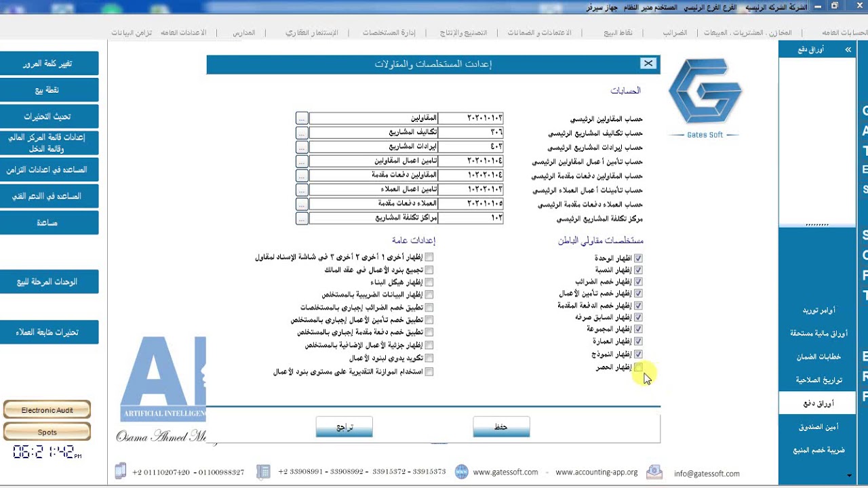Open الحسابات العامه menu
This screenshot has width=868, height=488.
pos(844,33)
